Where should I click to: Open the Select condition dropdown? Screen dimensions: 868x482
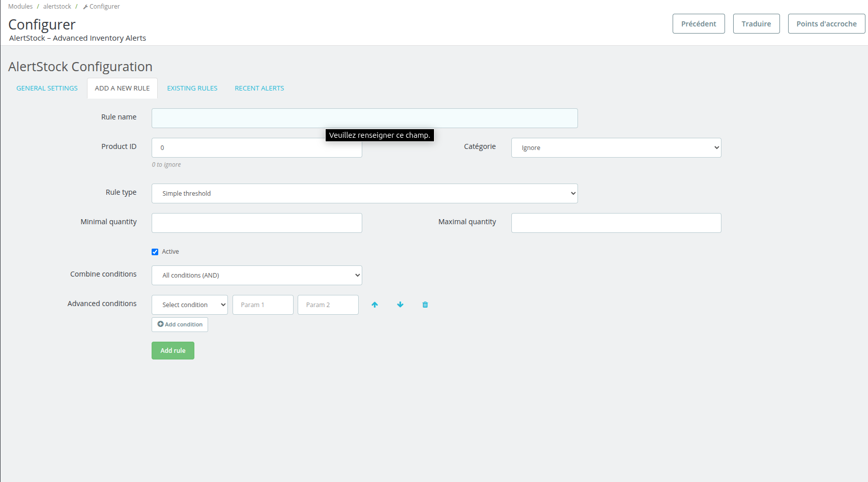click(x=190, y=305)
